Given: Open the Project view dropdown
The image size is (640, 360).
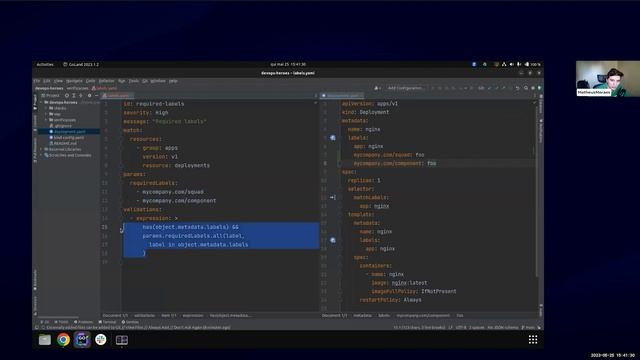Looking at the screenshot, I should click(50, 96).
